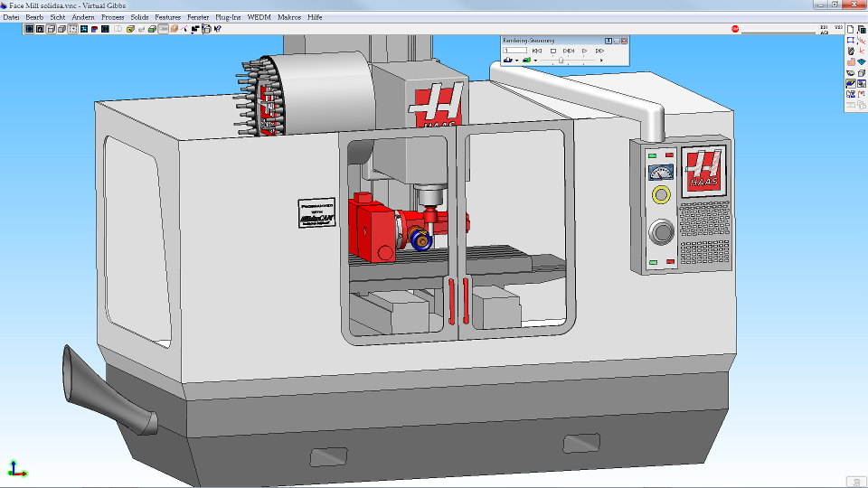Viewport: 868px width, 488px height.
Task: Click the black milling tool palette icon
Action: tap(850, 51)
